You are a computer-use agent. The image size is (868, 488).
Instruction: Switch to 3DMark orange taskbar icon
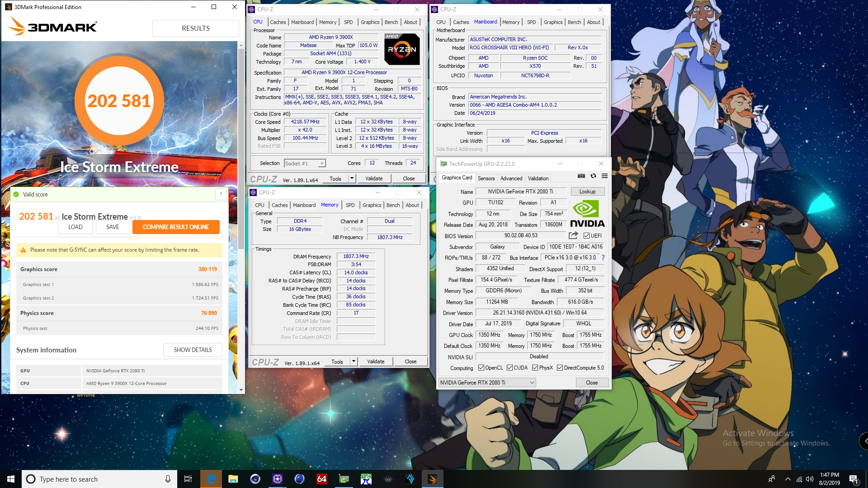(x=433, y=479)
